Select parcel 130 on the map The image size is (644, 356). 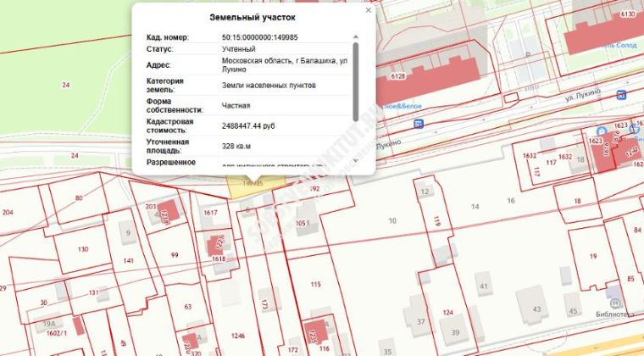point(83,249)
